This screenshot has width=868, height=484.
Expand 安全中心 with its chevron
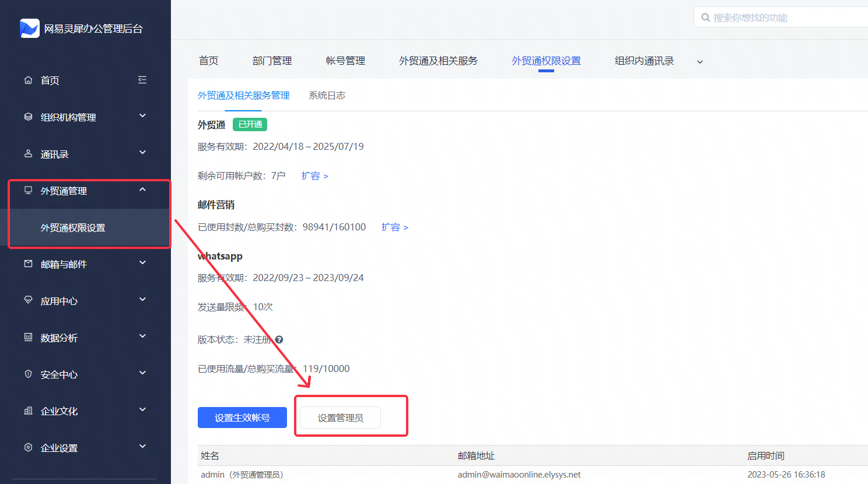(x=142, y=373)
